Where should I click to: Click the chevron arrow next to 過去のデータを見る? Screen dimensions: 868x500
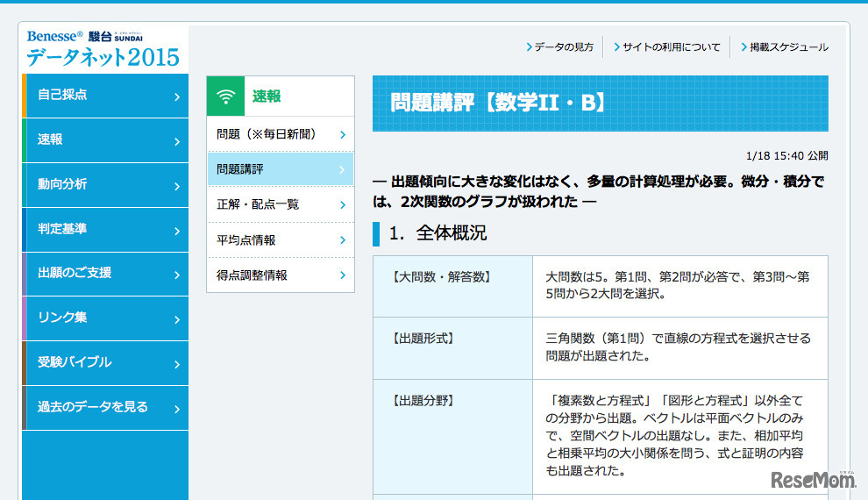[177, 409]
